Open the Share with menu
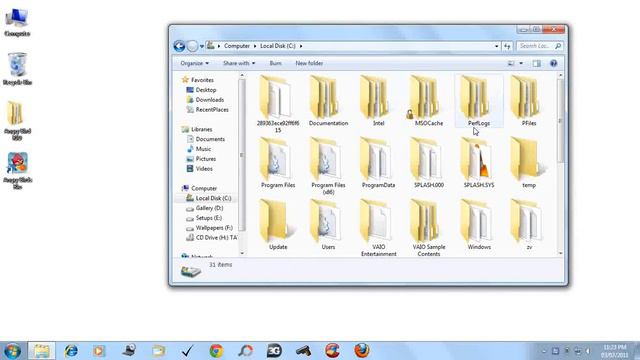Viewport: 640px width, 360px height. [239, 63]
